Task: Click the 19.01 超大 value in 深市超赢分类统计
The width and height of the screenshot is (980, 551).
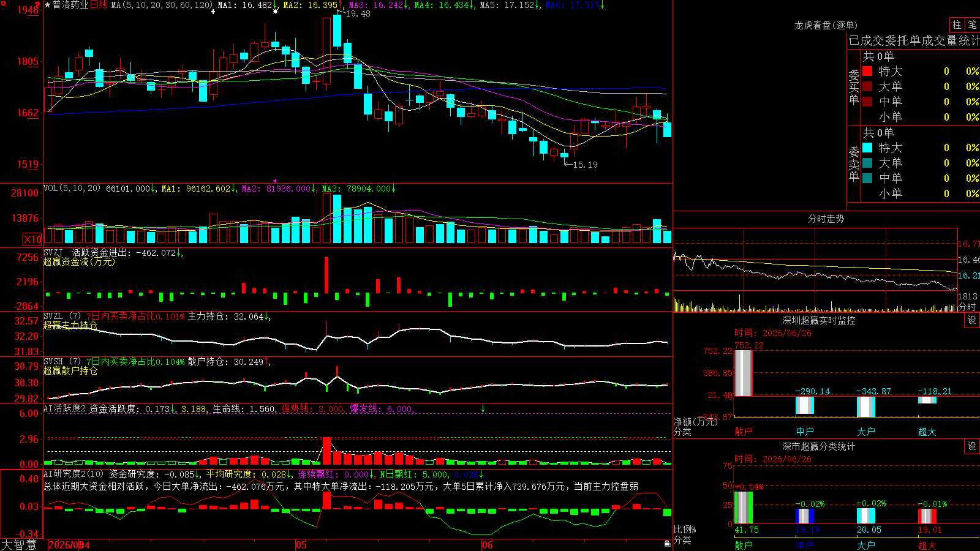Action: 930,530
